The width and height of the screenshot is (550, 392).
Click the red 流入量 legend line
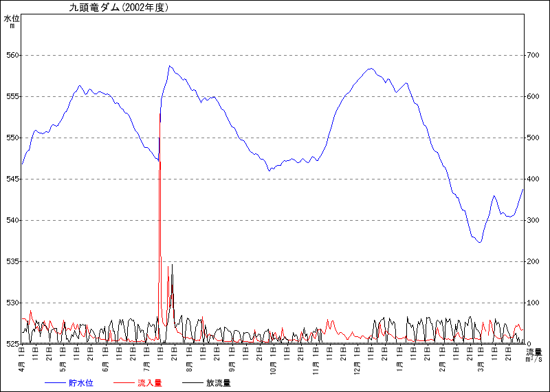[x=124, y=383]
